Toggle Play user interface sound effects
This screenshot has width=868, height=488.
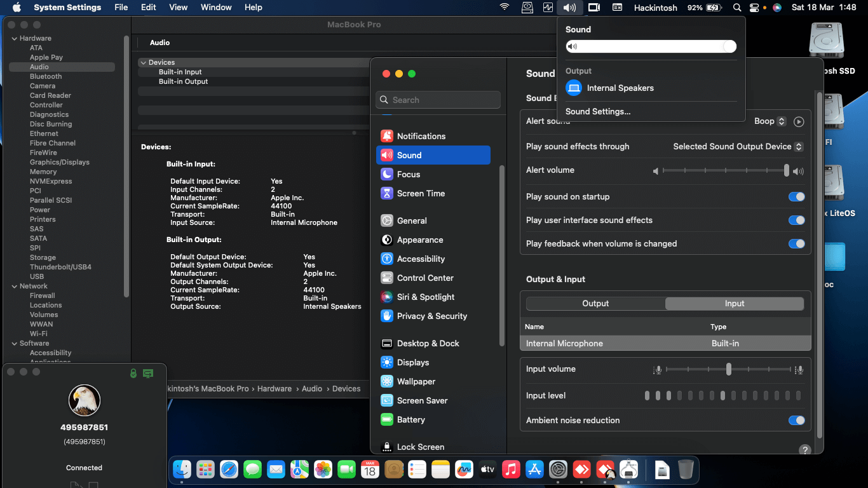pyautogui.click(x=797, y=220)
